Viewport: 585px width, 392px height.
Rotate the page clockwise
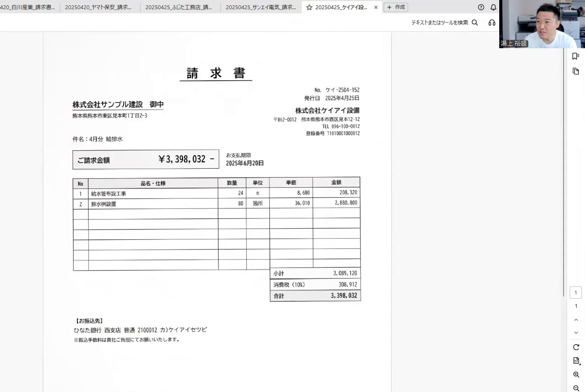tap(576, 347)
